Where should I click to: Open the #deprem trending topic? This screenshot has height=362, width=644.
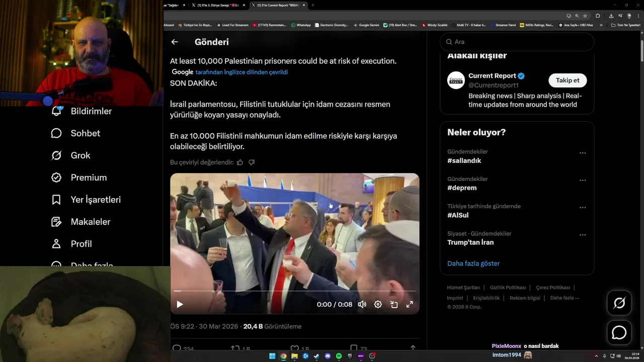[462, 188]
